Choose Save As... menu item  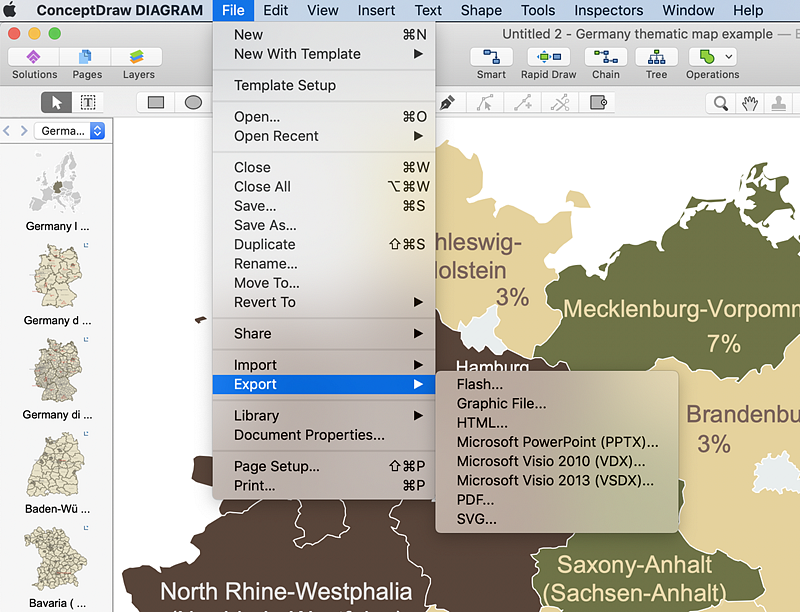pyautogui.click(x=324, y=225)
